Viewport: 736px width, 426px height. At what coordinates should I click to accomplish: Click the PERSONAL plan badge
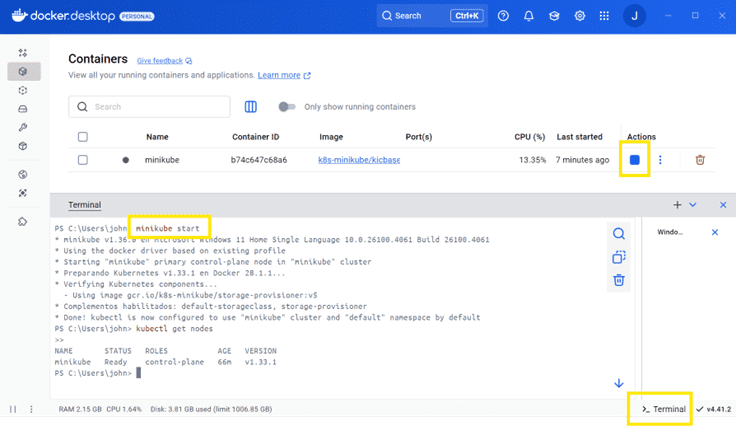(x=137, y=16)
